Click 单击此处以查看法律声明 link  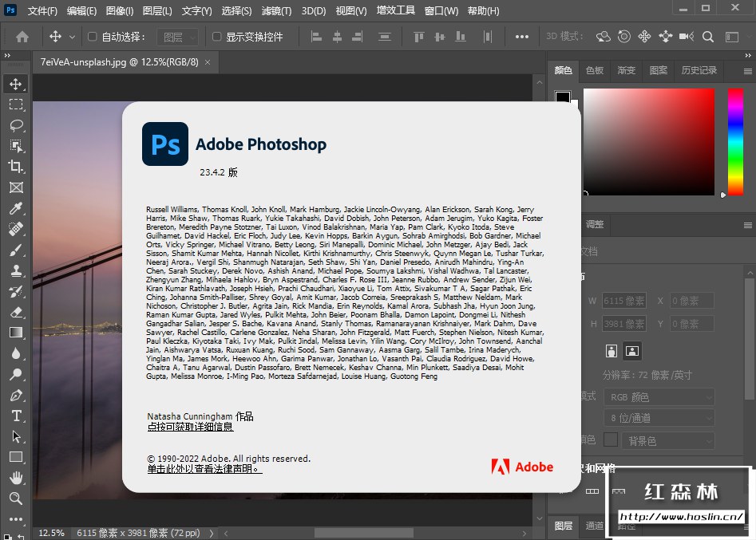[x=205, y=469]
